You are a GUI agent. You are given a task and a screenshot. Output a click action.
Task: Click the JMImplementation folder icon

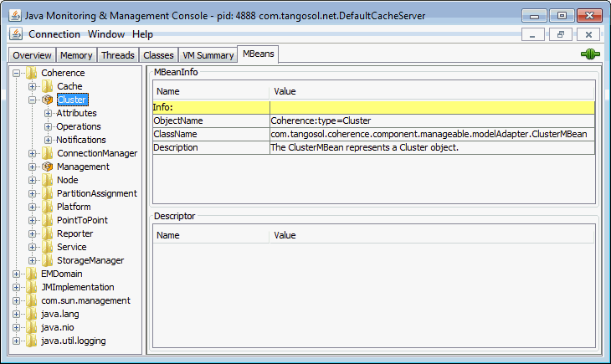click(x=32, y=287)
